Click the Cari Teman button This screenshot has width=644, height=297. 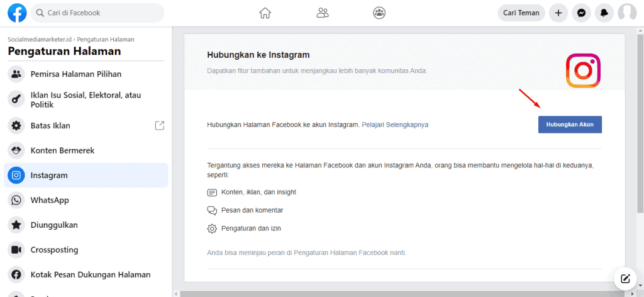point(521,13)
